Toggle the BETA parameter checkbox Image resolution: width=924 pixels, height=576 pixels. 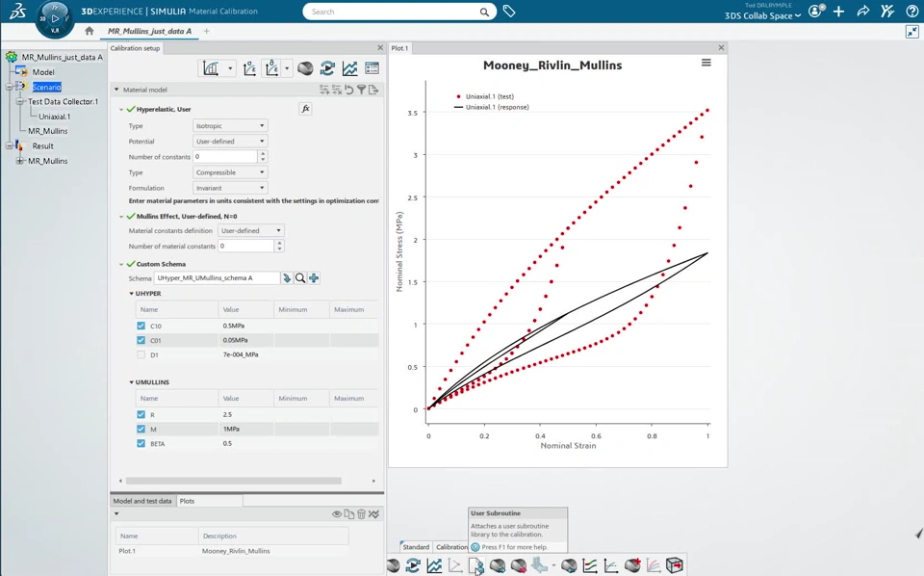[x=141, y=443]
